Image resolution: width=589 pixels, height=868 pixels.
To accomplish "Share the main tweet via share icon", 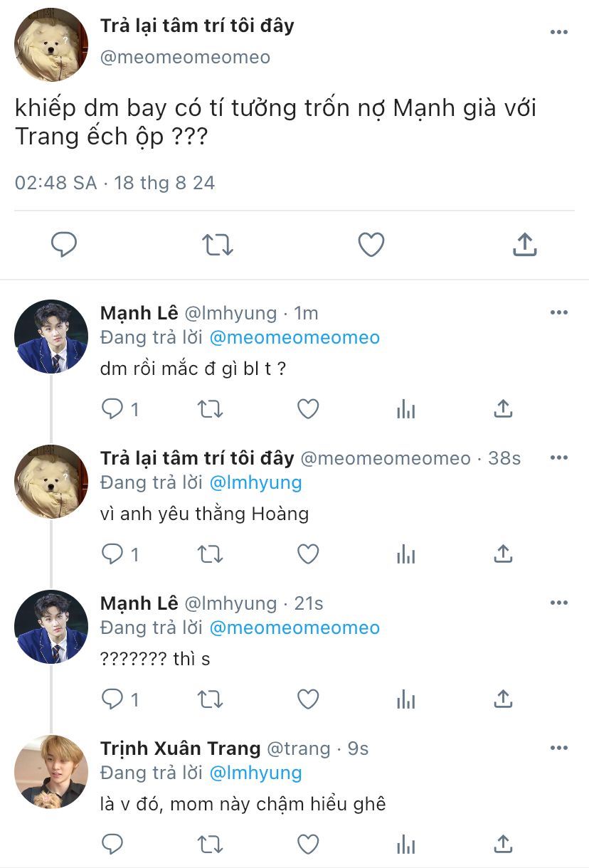I will [x=524, y=245].
